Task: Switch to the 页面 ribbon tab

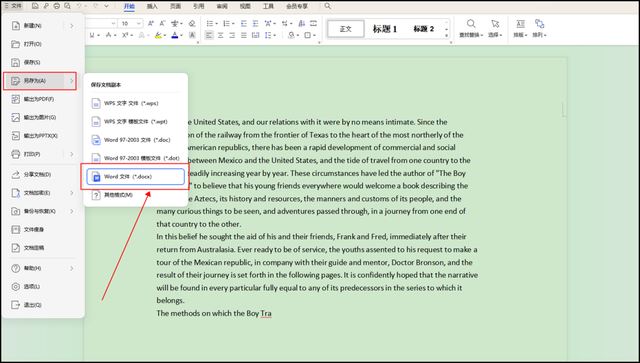Action: 176,6
